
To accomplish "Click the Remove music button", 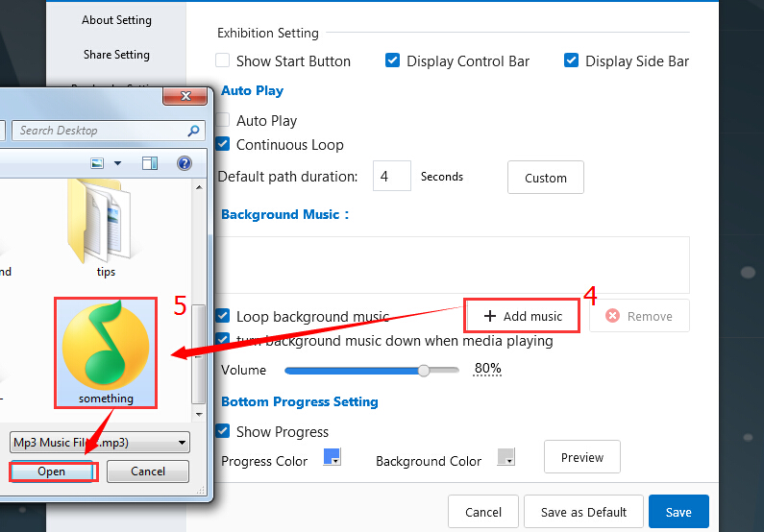I will tap(639, 316).
